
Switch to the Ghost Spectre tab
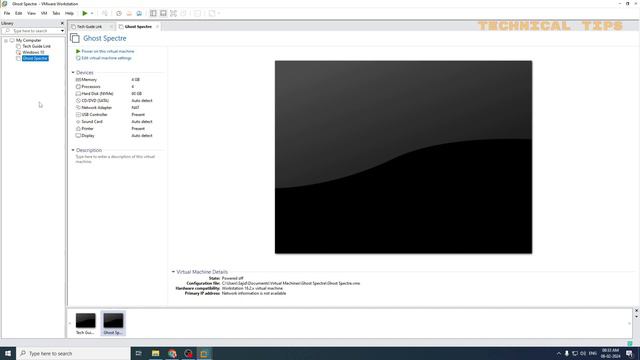pyautogui.click(x=138, y=27)
